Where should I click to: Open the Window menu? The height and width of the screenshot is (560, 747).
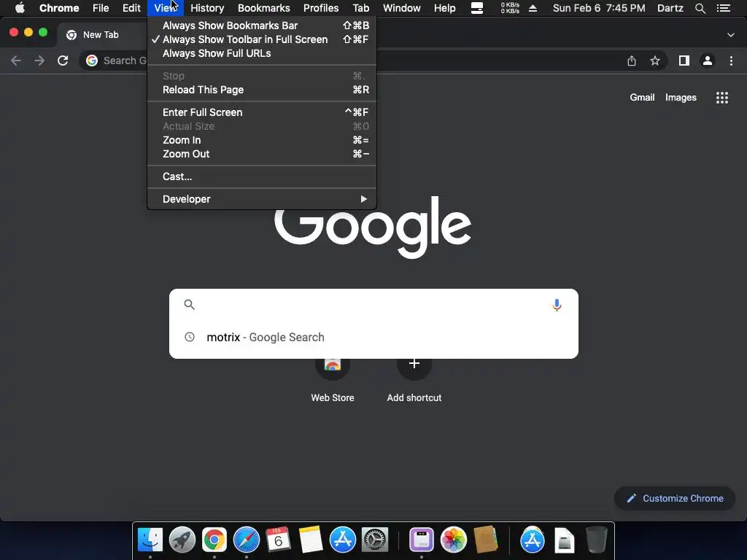coord(402,8)
